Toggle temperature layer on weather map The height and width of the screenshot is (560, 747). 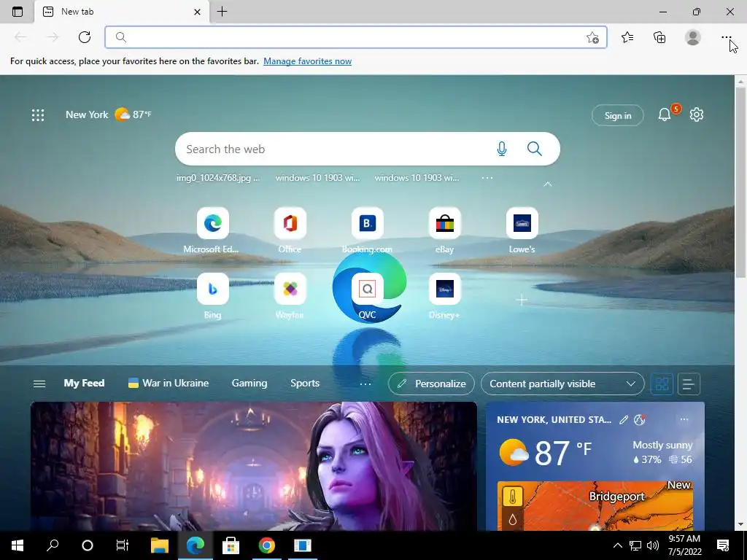(x=513, y=497)
